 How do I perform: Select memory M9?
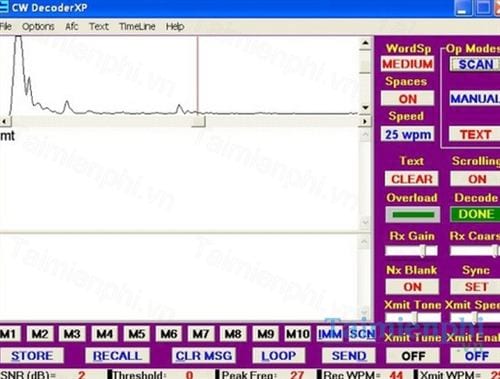click(265, 334)
